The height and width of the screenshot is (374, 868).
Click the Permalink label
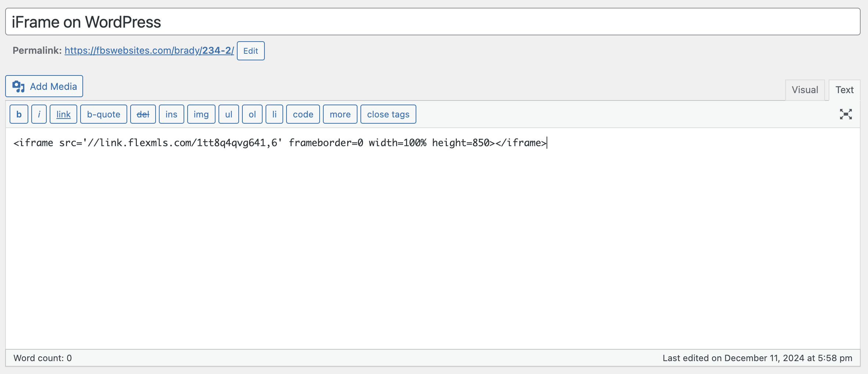pyautogui.click(x=37, y=50)
